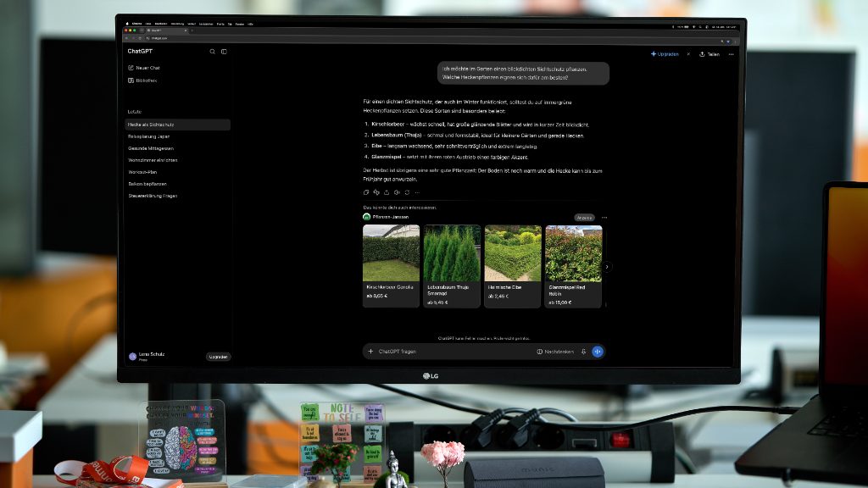
Task: Regenerate the response
Action: pyautogui.click(x=407, y=192)
